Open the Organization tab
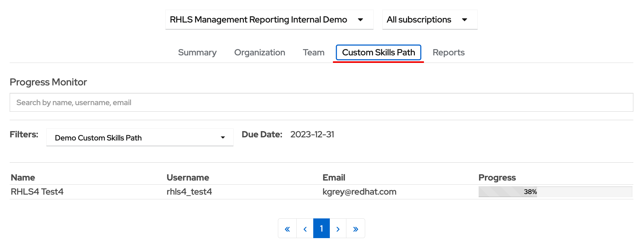The image size is (644, 245). pyautogui.click(x=259, y=53)
